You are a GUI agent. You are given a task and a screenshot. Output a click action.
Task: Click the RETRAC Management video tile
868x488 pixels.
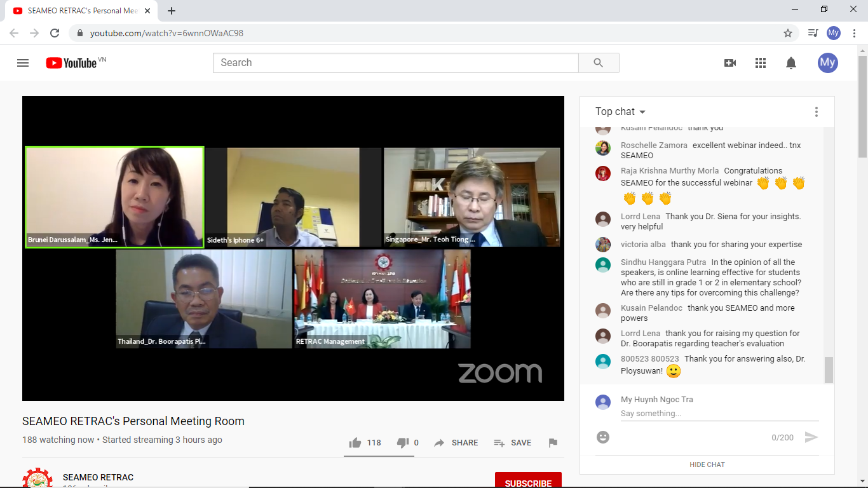click(383, 299)
